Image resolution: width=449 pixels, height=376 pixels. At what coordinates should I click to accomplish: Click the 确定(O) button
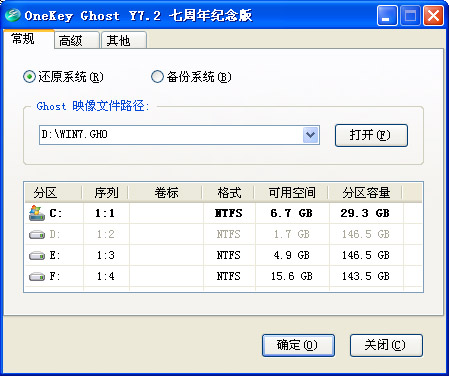coord(298,345)
